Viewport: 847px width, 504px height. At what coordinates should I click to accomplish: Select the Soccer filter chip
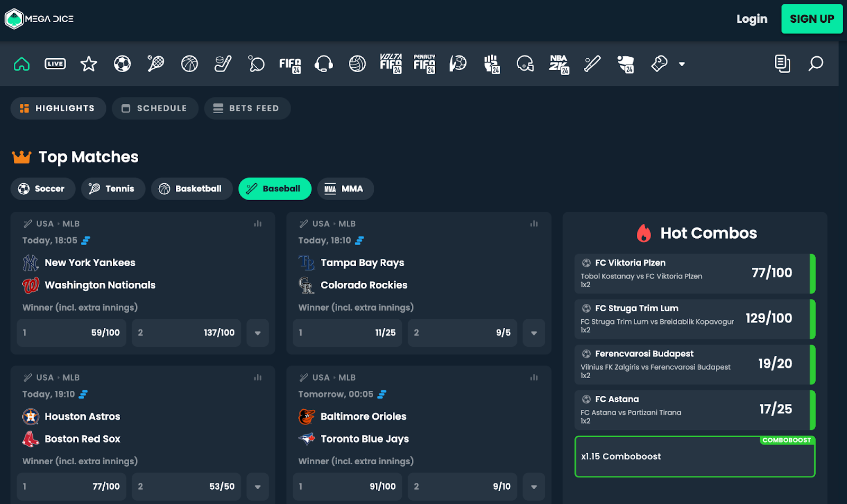(42, 189)
